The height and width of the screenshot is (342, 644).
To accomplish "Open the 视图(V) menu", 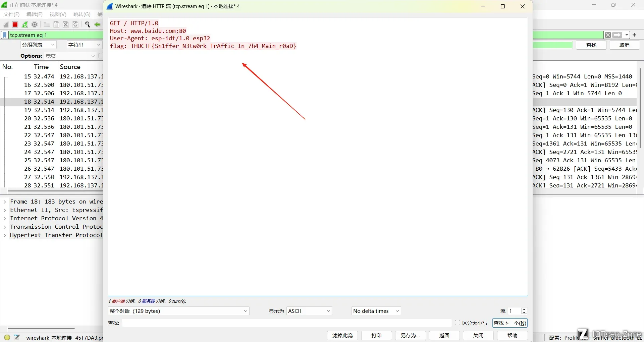I will click(58, 14).
